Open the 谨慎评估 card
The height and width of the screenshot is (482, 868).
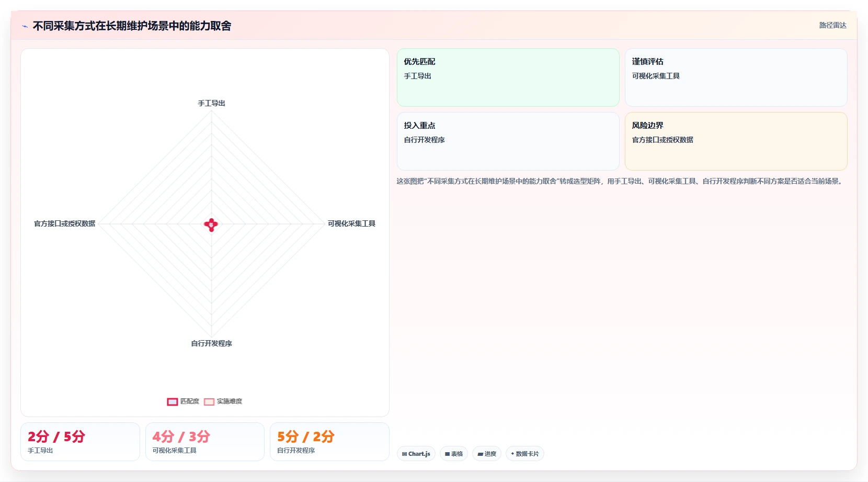click(736, 77)
